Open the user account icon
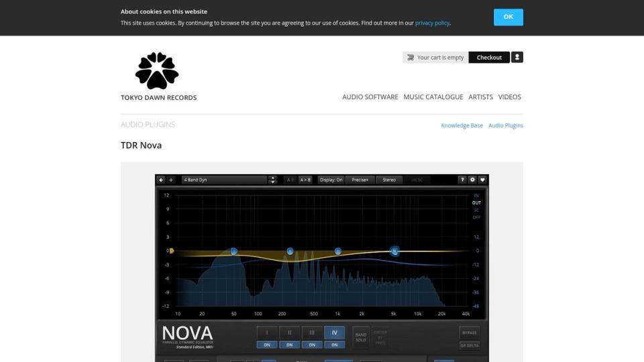This screenshot has height=362, width=644. tap(517, 57)
